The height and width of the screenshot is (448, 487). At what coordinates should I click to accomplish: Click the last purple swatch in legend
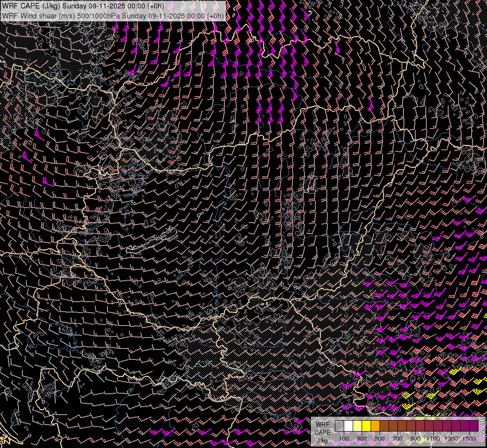pyautogui.click(x=474, y=426)
